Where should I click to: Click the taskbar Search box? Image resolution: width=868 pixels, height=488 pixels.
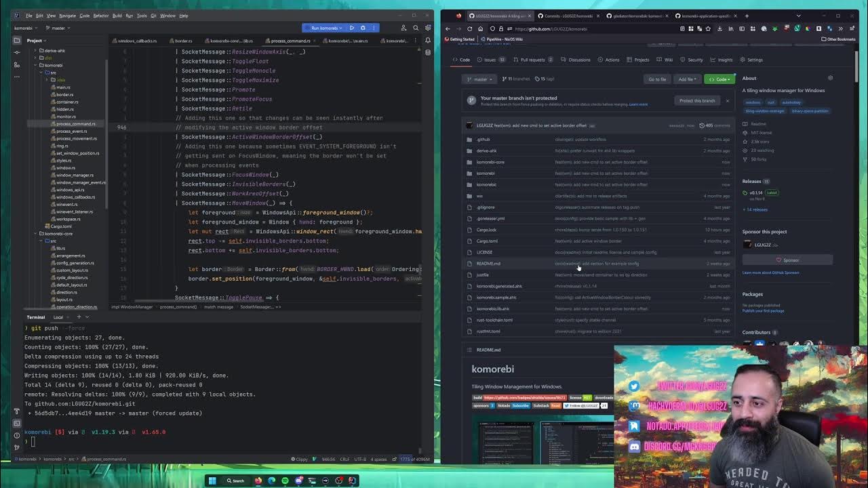[235, 481]
